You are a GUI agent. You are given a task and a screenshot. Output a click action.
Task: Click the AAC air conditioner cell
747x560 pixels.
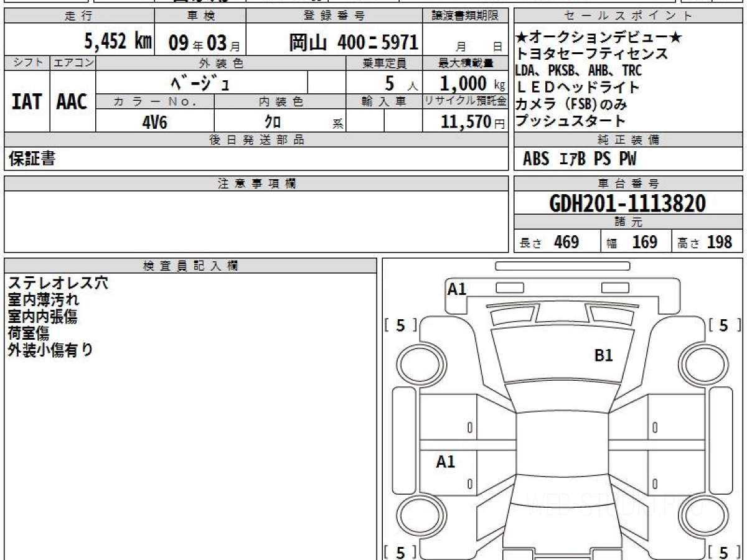point(72,102)
